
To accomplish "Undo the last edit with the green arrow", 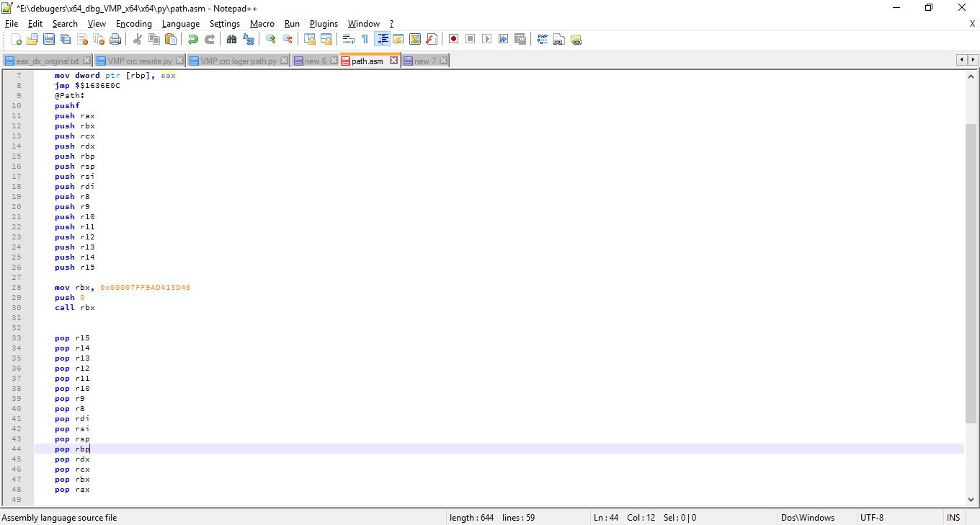I will click(193, 40).
